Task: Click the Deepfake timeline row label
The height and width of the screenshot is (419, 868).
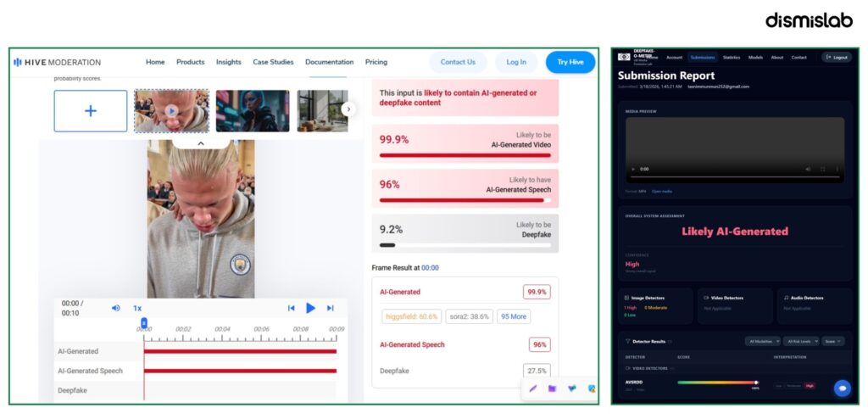Action: (73, 390)
